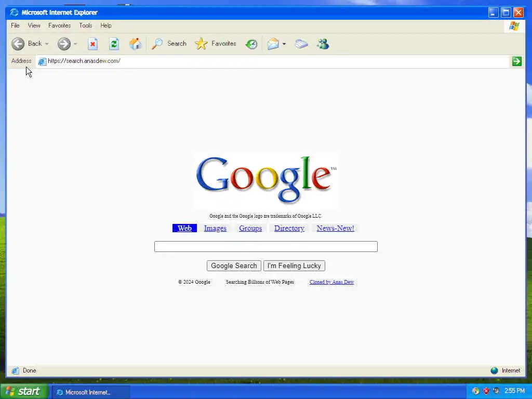Open the View menu
Image resolution: width=532 pixels, height=399 pixels.
pos(34,25)
